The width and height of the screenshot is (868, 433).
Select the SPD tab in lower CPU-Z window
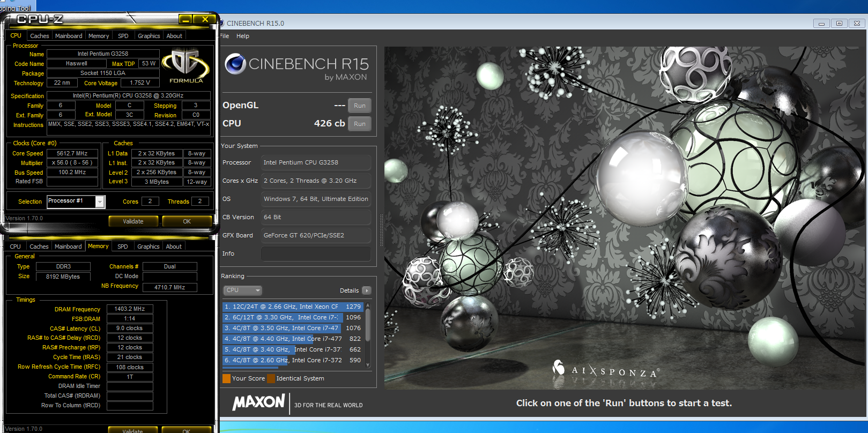tap(123, 247)
